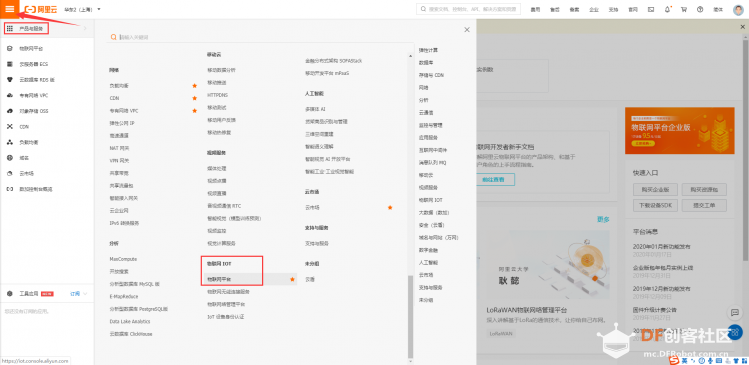Image resolution: width=749 pixels, height=365 pixels.
Task: Click the orange hamburger menu icon
Action: [10, 9]
